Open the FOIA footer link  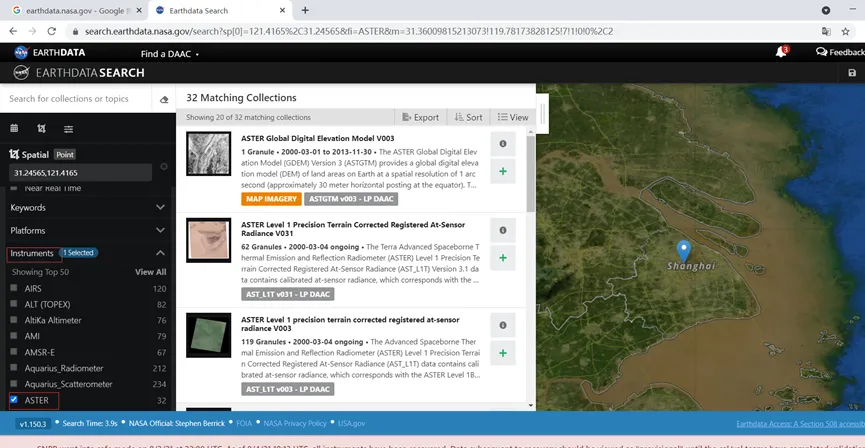coord(244,424)
